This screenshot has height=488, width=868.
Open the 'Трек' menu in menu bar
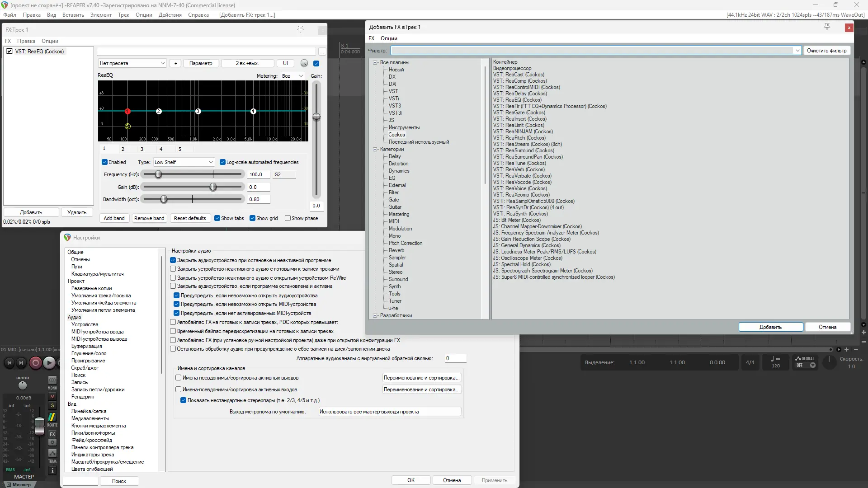click(x=123, y=15)
